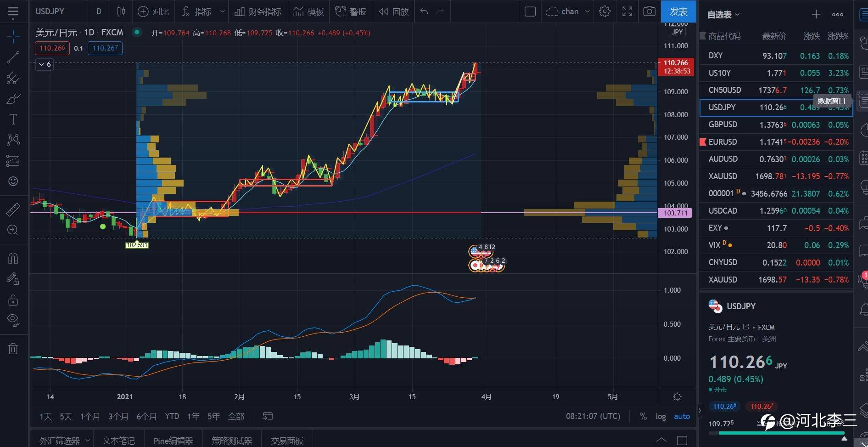Click the US economic event marker on chart
This screenshot has height=447, width=868.
pos(475,251)
